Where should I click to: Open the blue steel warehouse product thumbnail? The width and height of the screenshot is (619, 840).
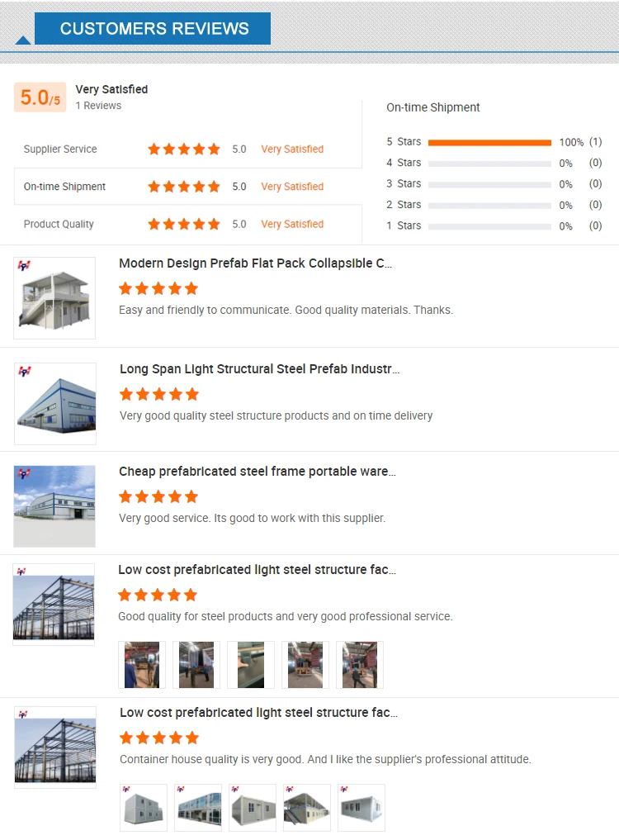coord(55,404)
